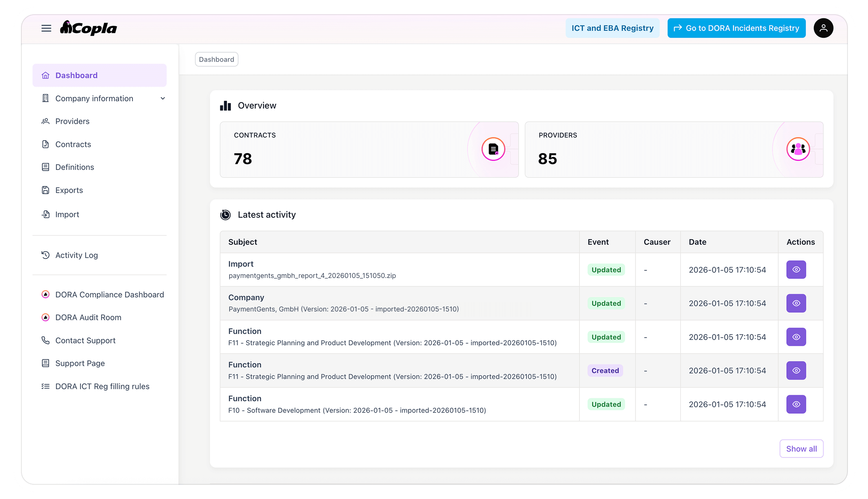
Task: View the Company PaymentGents activity entry
Action: pos(796,304)
